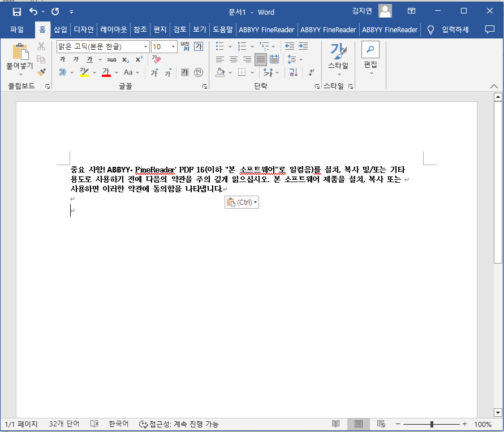Click the character border 가 box icon
Screen dimensions: 504x432
pos(199,46)
